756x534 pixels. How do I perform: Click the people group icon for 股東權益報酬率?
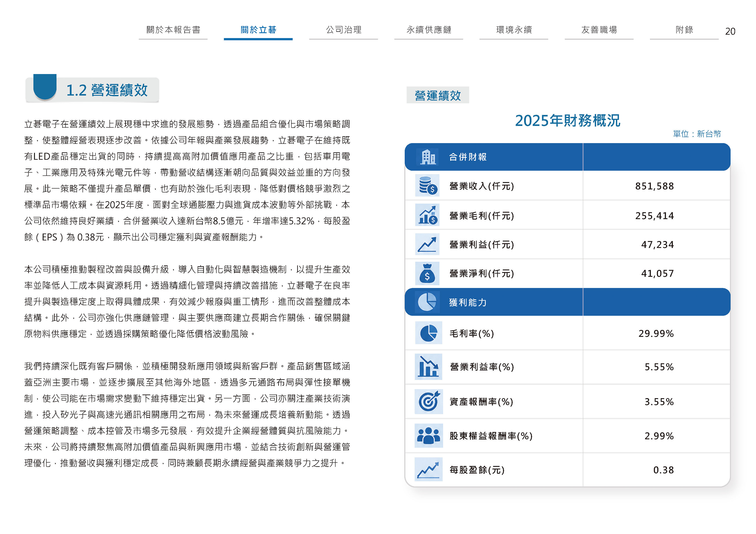(429, 435)
